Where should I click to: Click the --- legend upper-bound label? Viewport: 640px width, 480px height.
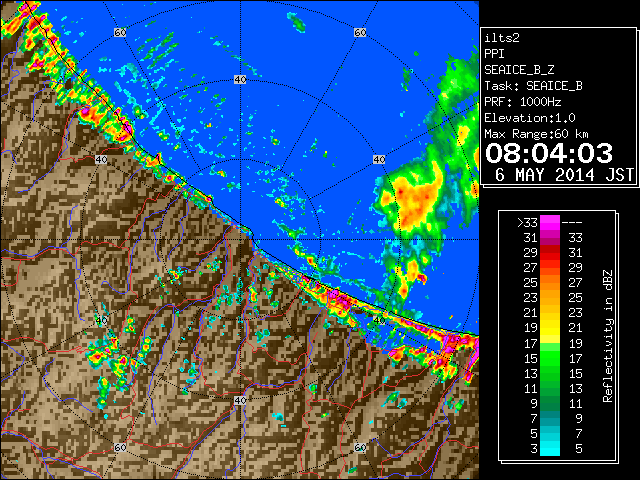click(x=572, y=223)
